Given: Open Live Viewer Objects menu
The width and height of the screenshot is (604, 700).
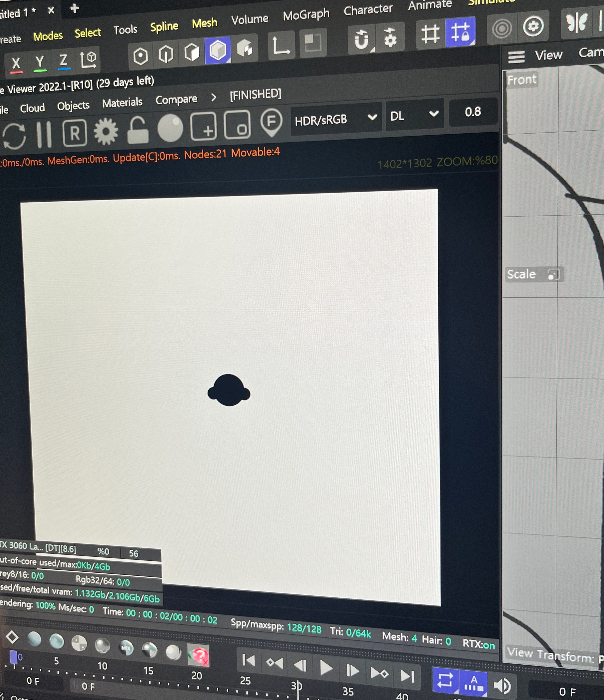Looking at the screenshot, I should click(x=73, y=106).
